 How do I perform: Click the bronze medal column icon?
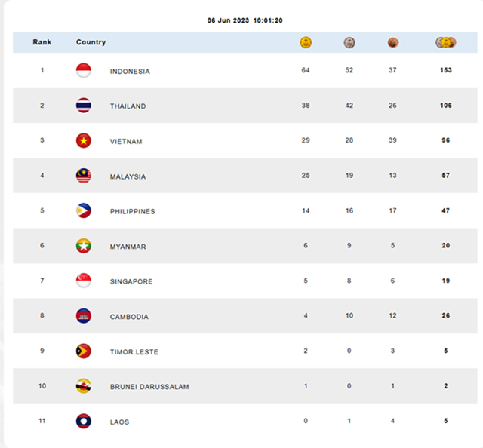pos(392,42)
